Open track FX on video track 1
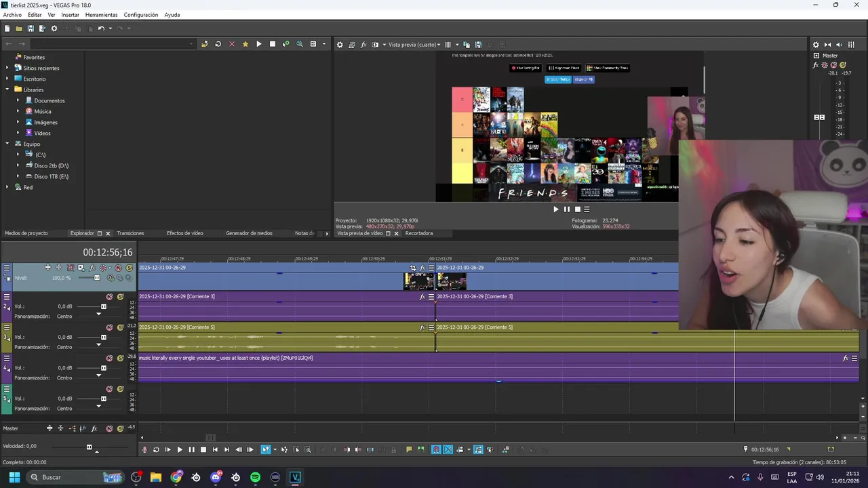This screenshot has height=488, width=868. (x=92, y=268)
